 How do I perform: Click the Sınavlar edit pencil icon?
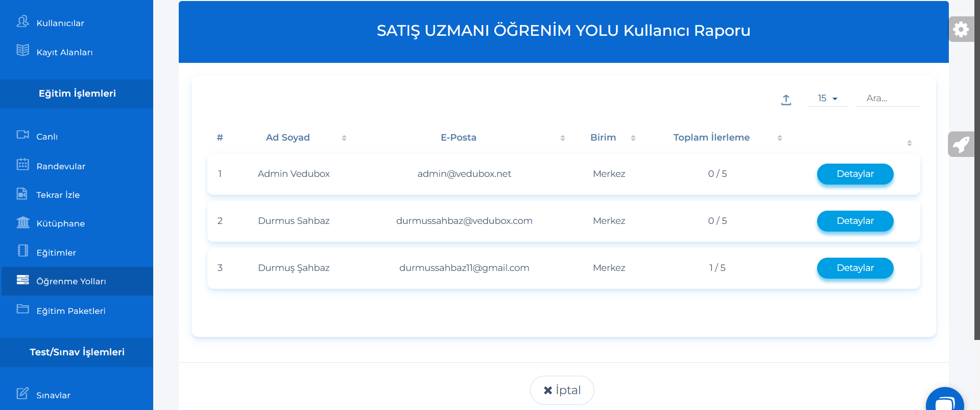(22, 393)
